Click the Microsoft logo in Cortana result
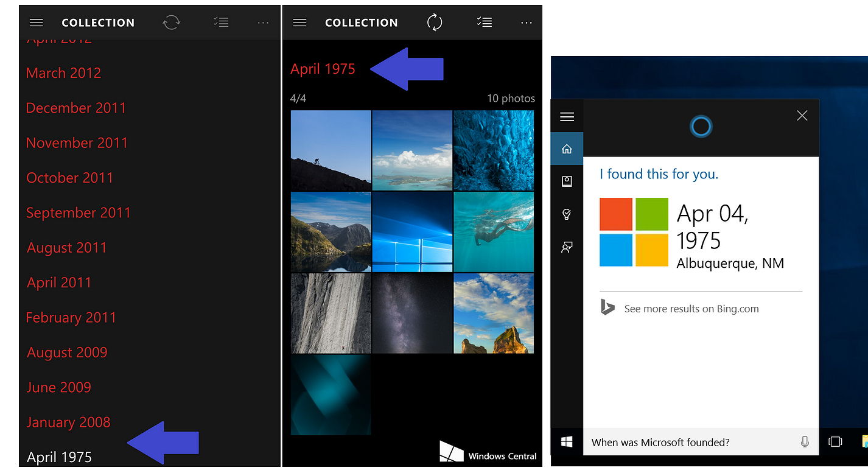This screenshot has height=473, width=868. pyautogui.click(x=634, y=232)
